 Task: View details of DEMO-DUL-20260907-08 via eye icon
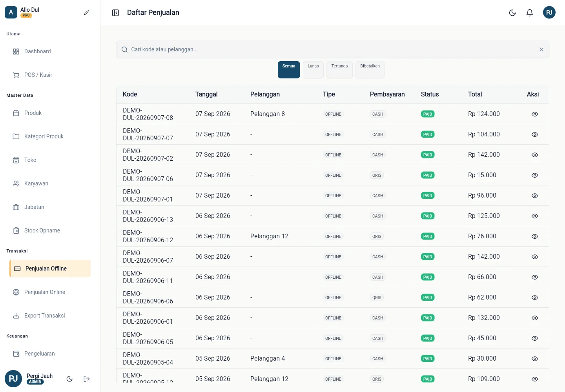(x=534, y=114)
